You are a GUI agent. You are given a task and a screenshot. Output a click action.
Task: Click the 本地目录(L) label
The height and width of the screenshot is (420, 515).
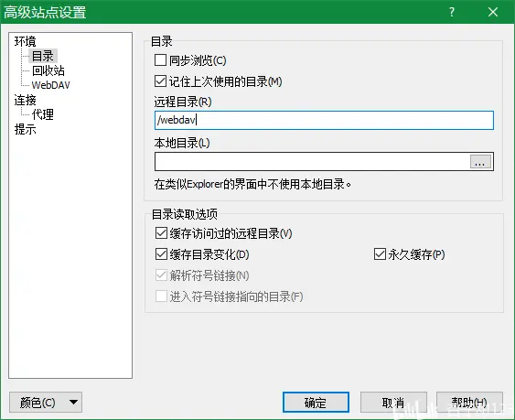(x=182, y=143)
